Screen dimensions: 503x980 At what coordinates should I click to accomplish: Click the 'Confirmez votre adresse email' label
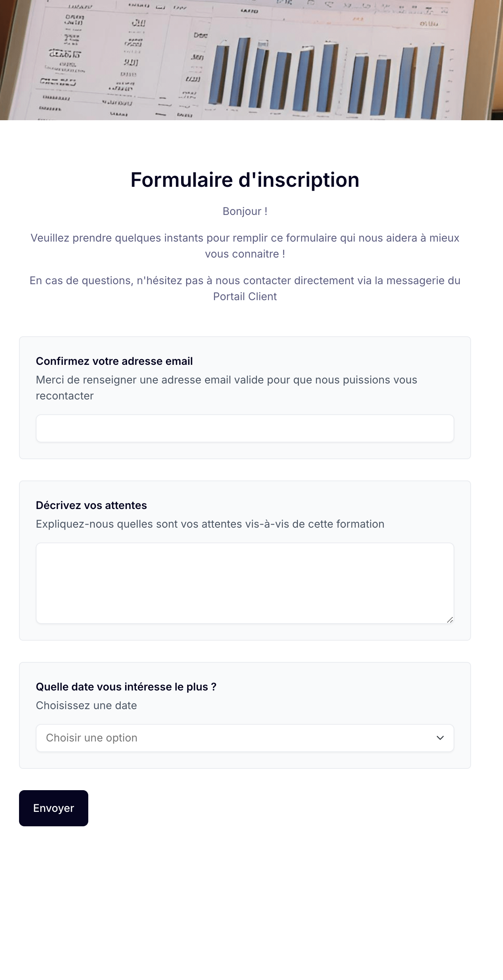point(114,361)
